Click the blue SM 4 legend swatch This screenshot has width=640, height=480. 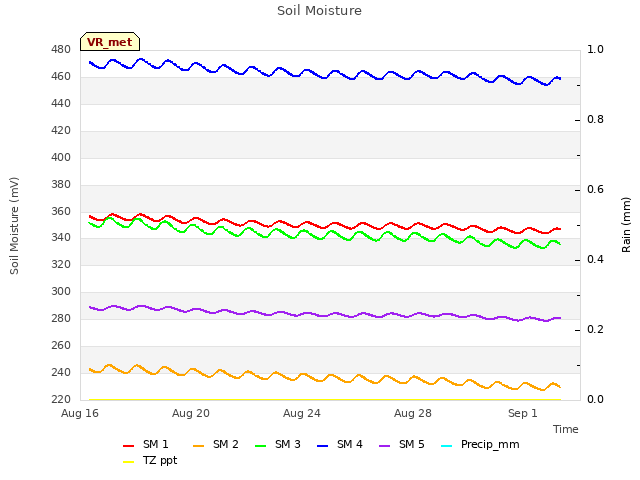tap(323, 446)
